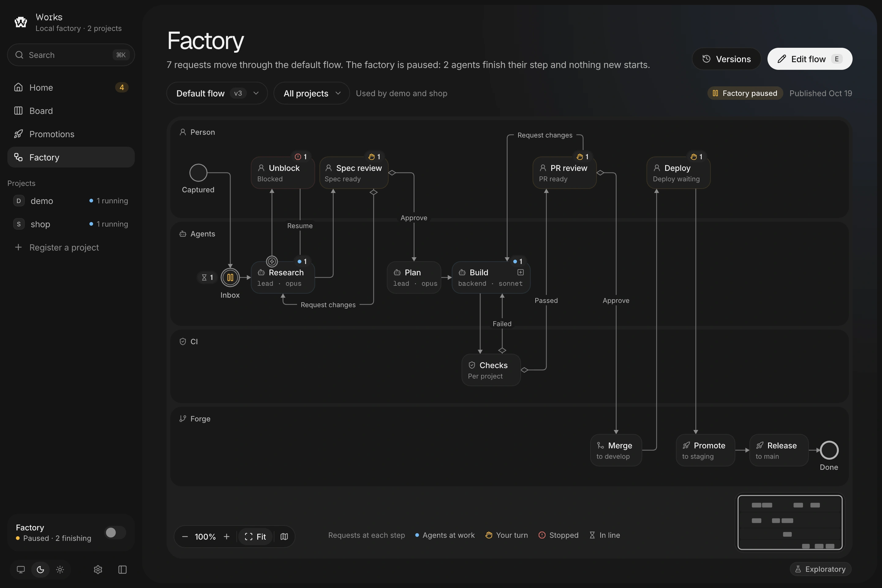
Task: Select the Merge to develop node
Action: (616, 450)
